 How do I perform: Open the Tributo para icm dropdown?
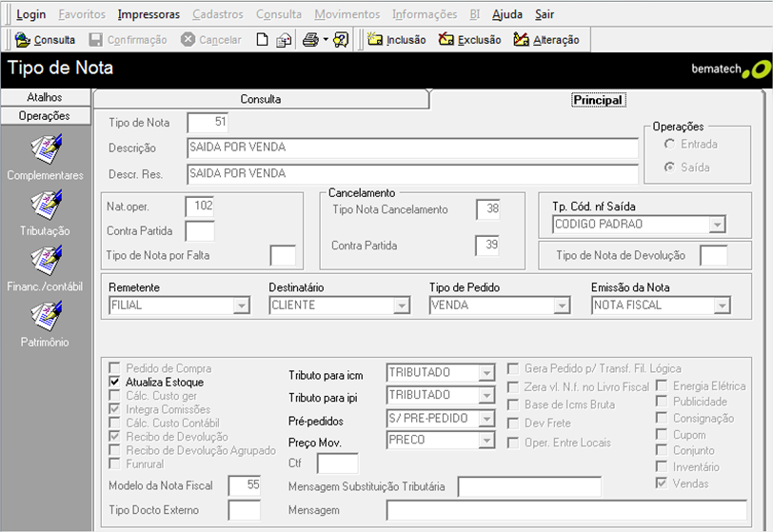pos(486,373)
